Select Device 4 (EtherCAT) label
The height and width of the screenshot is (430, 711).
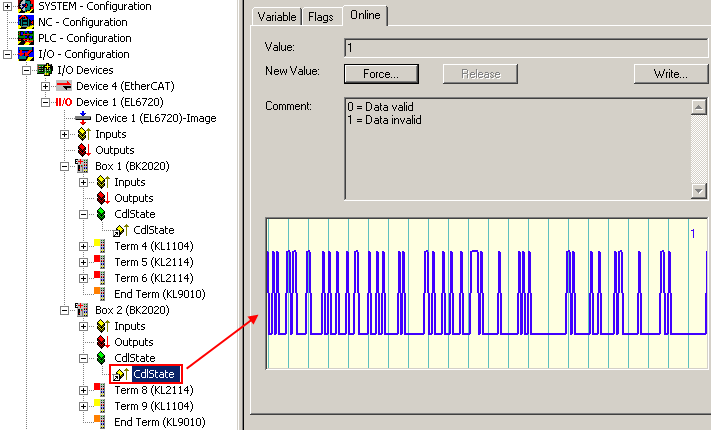(x=125, y=86)
